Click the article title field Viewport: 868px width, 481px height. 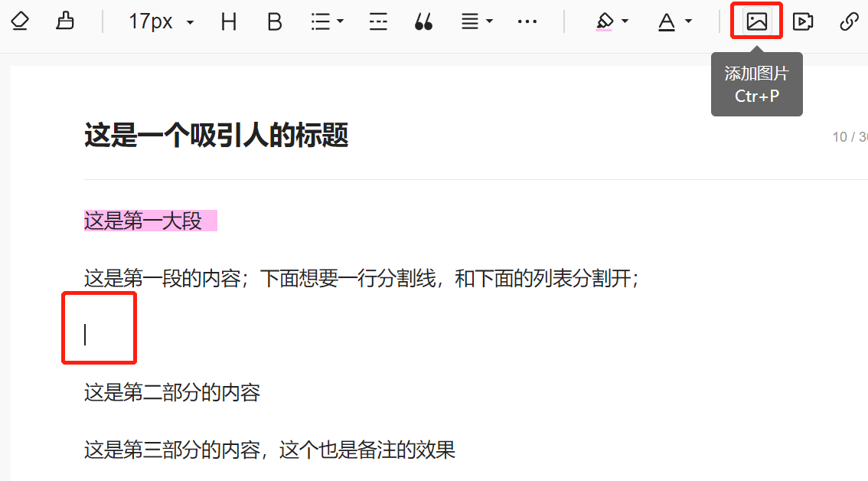click(x=217, y=136)
